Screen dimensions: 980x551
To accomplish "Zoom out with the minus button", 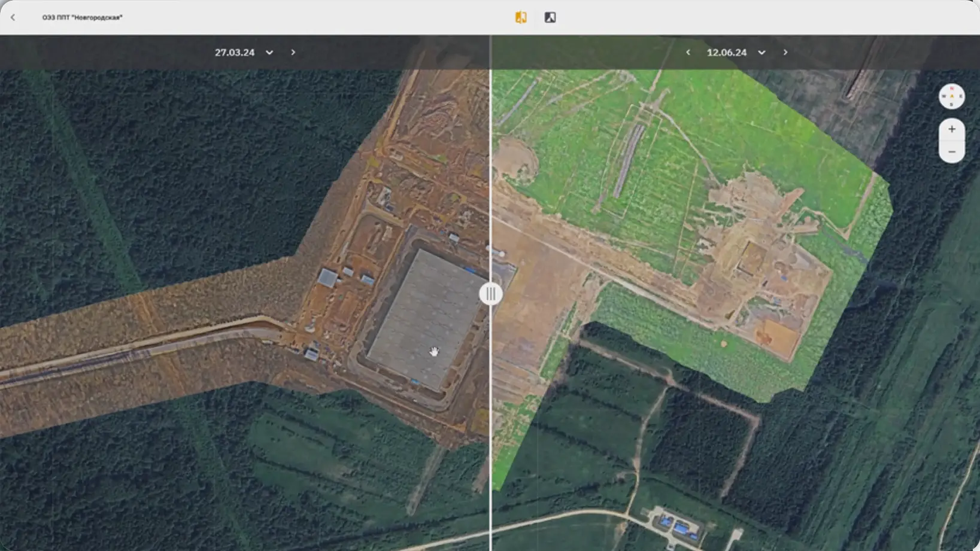I will tap(951, 152).
